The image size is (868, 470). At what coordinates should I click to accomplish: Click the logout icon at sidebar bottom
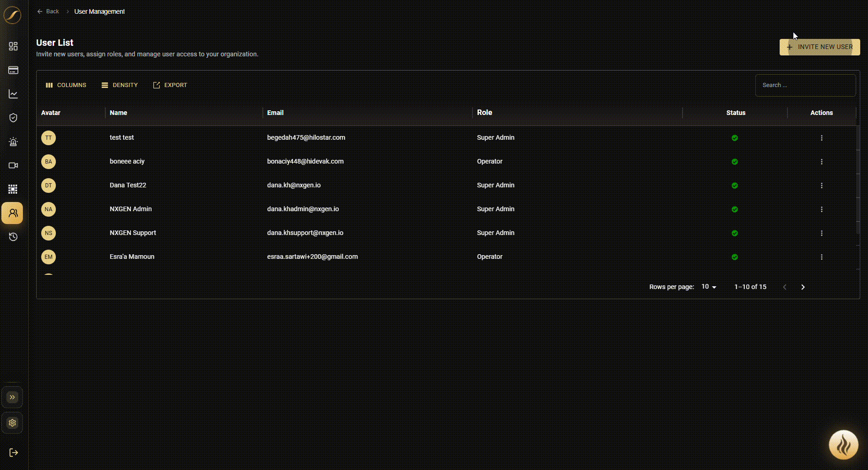(13, 453)
